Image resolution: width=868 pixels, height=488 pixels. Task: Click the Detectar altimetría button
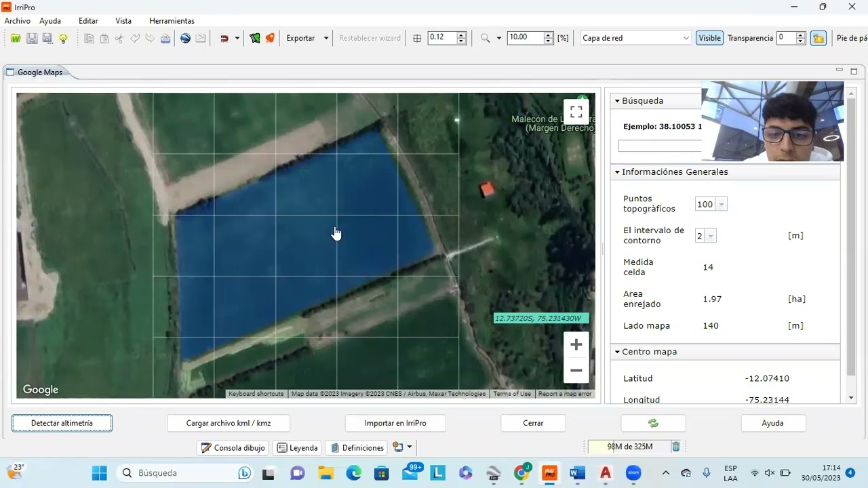pos(62,423)
